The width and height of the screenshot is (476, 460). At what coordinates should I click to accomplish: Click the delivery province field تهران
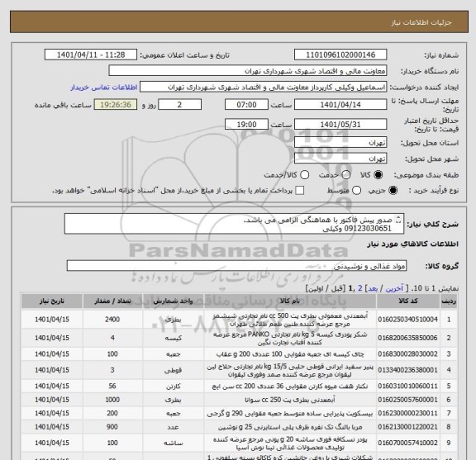[x=340, y=143]
